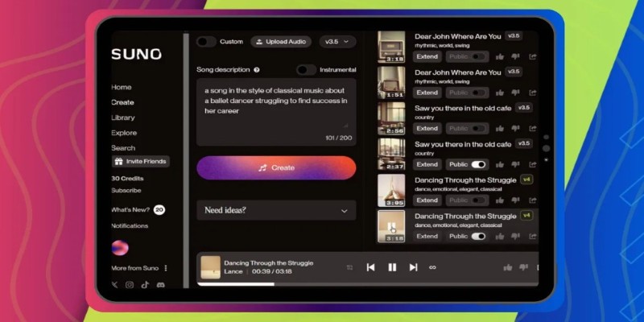This screenshot has height=322, width=644.
Task: Open Search in the sidebar
Action: point(123,148)
